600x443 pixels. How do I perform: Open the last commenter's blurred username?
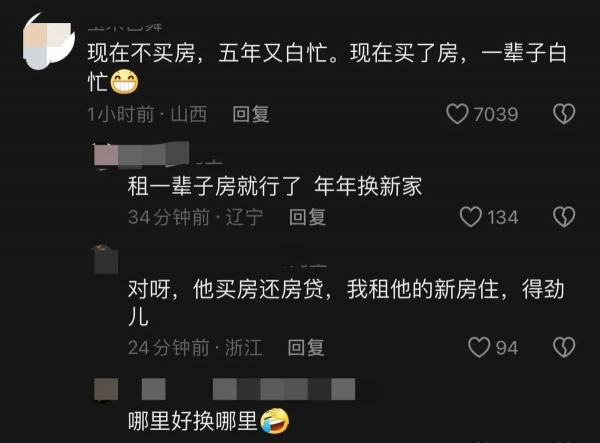pyautogui.click(x=248, y=389)
